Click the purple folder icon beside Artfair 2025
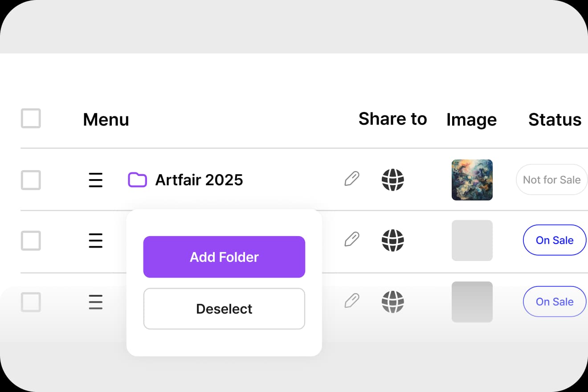 137,180
